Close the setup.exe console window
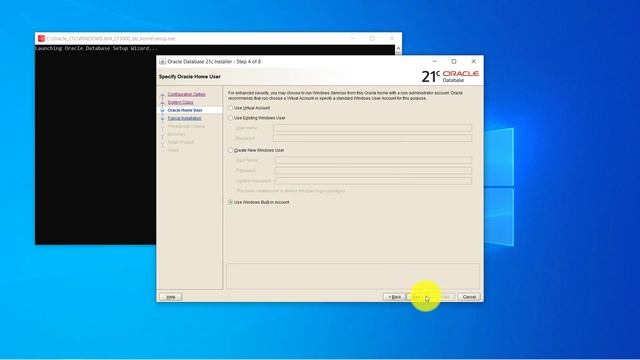The image size is (640, 360). click(392, 38)
